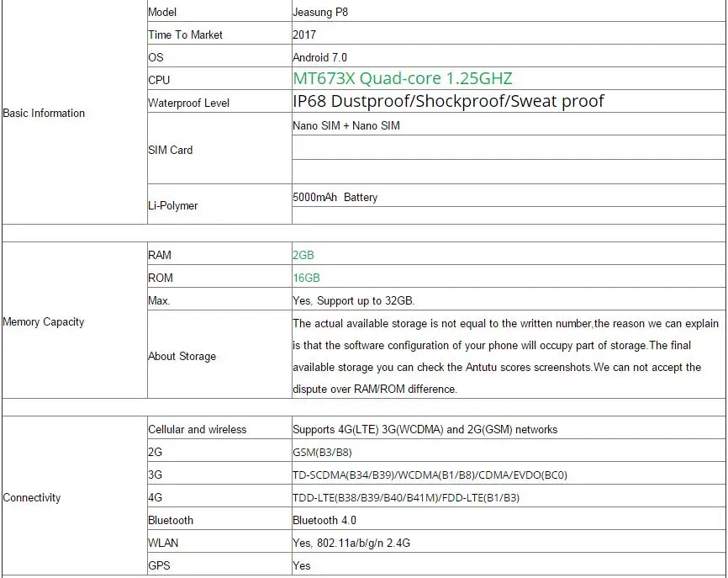Click the 'actual available storage' paragraph line
The width and height of the screenshot is (728, 578).
(505, 323)
